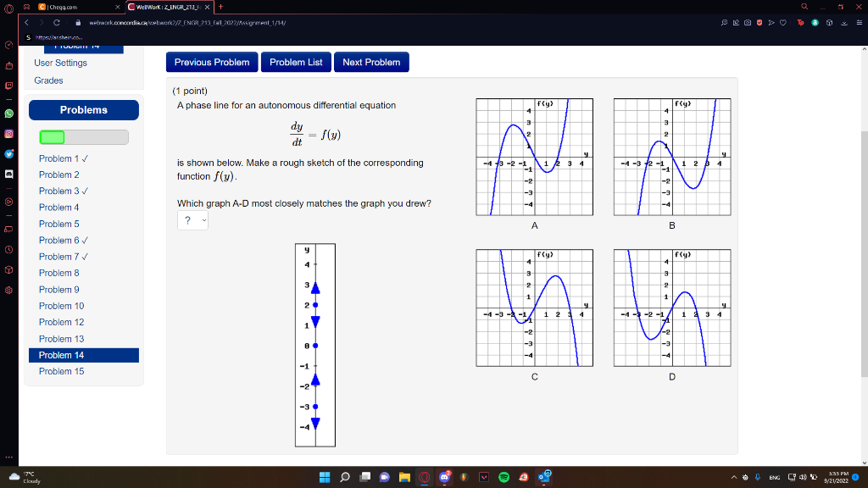Open the graph answer dropdown

point(192,220)
